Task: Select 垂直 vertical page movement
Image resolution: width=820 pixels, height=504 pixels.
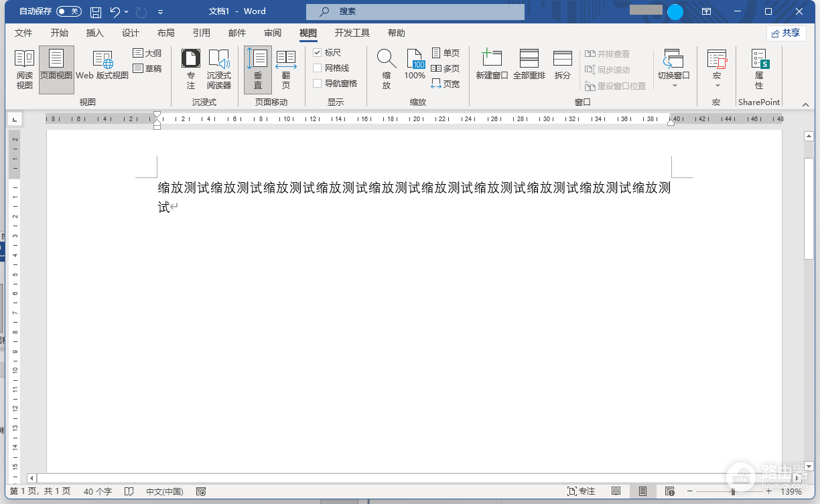Action: point(258,70)
